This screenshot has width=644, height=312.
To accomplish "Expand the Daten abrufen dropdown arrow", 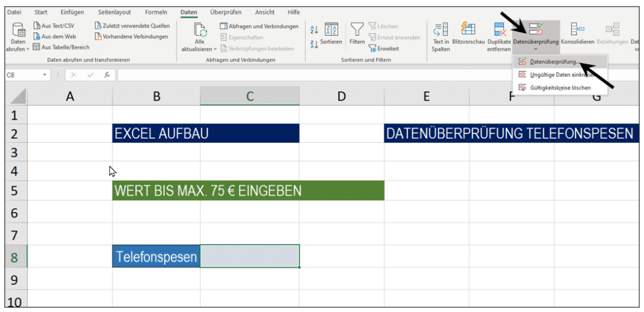I will [x=28, y=49].
